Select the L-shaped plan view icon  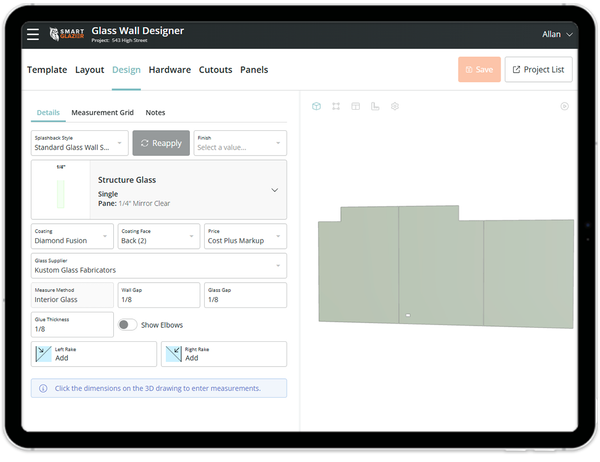[x=375, y=106]
